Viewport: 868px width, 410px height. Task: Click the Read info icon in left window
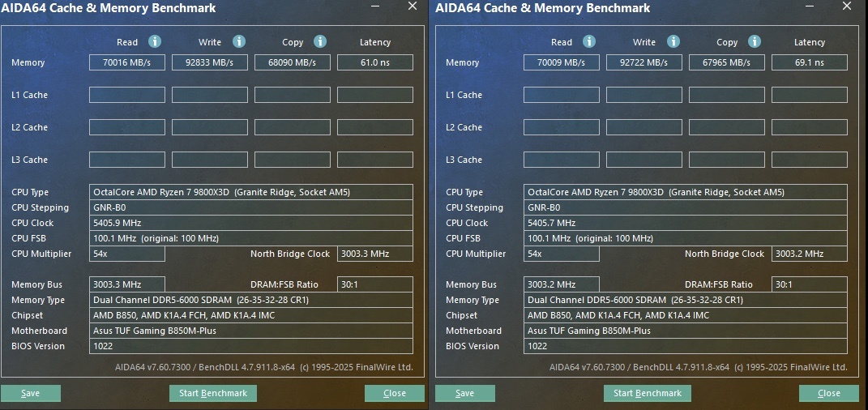click(x=155, y=41)
